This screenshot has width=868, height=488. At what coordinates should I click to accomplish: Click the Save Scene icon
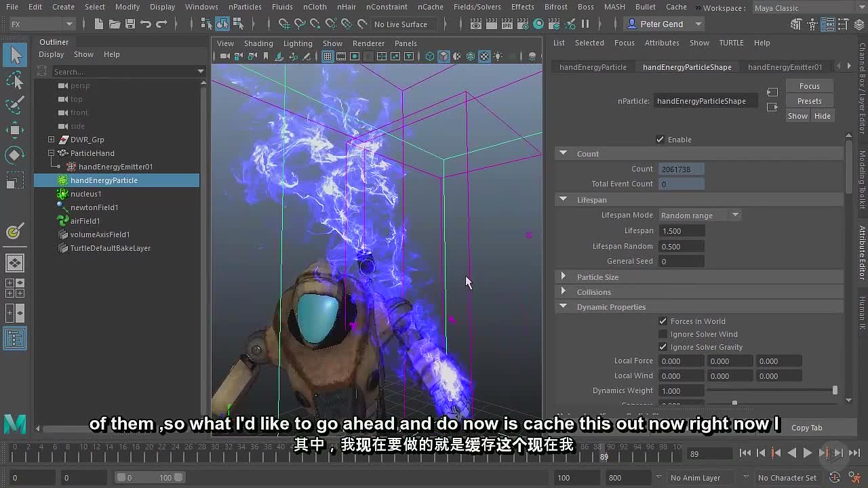(x=130, y=24)
